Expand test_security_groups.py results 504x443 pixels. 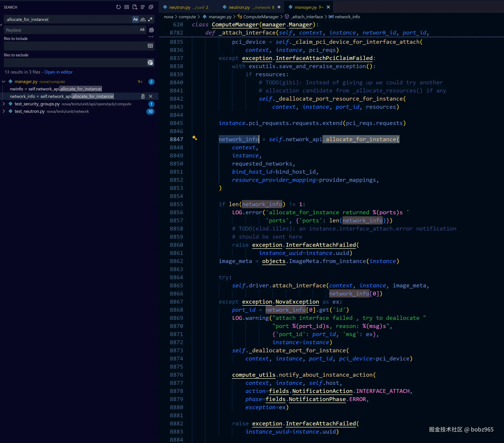4,104
